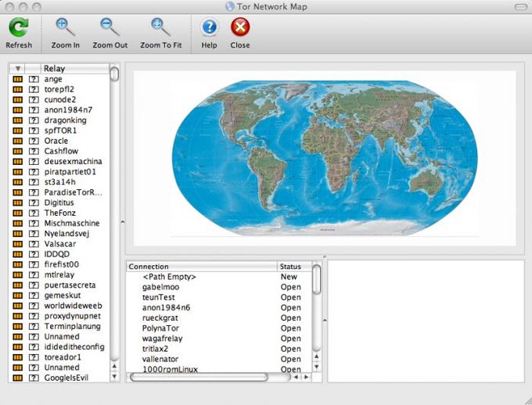Select the <Path Empty> connection row
The image size is (532, 405).
[x=219, y=277]
